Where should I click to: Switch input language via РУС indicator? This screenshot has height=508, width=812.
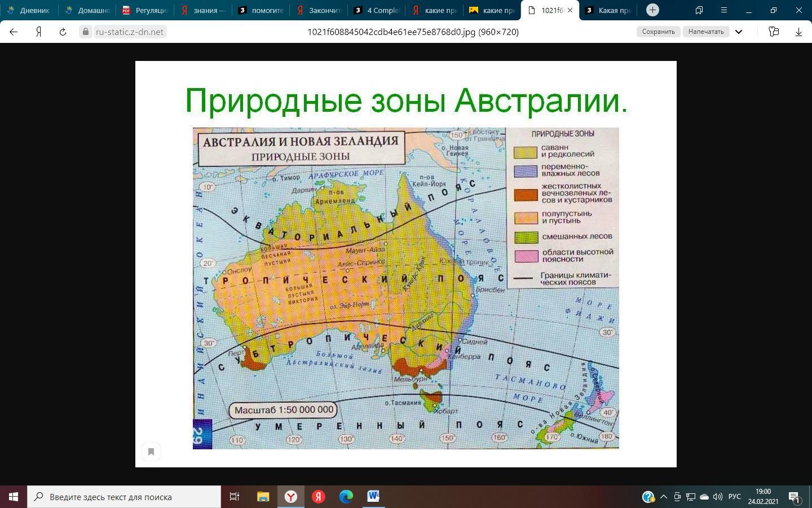click(734, 497)
